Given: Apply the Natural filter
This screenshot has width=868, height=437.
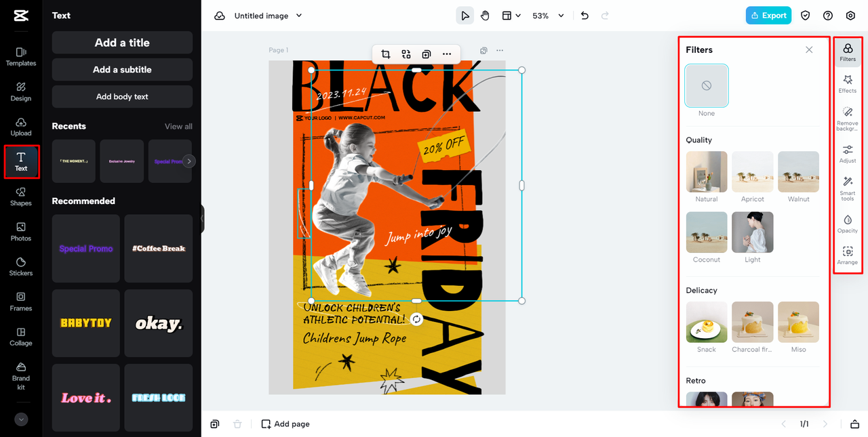Looking at the screenshot, I should [x=707, y=172].
